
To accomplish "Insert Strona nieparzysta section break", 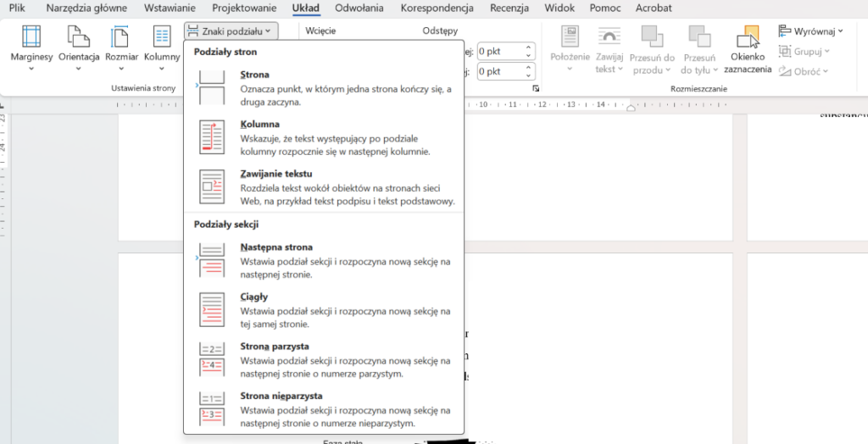I will coord(324,409).
